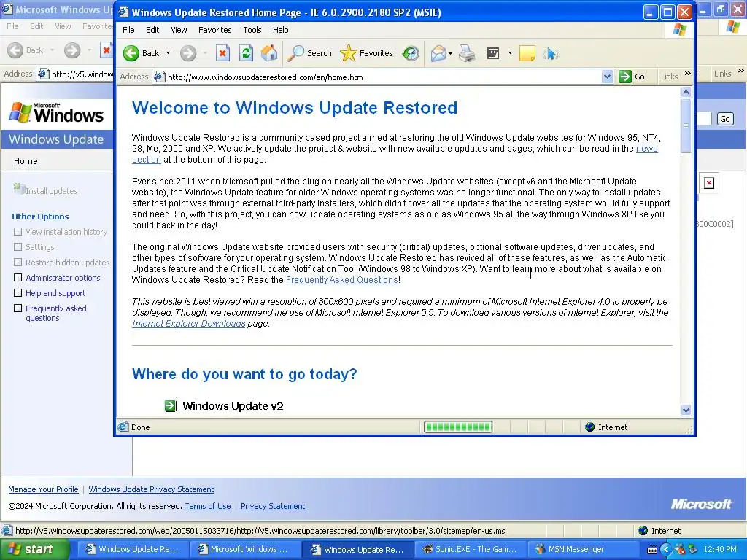Viewport: 747px width, 560px height.
Task: Open the File menu in front window
Action: point(128,29)
